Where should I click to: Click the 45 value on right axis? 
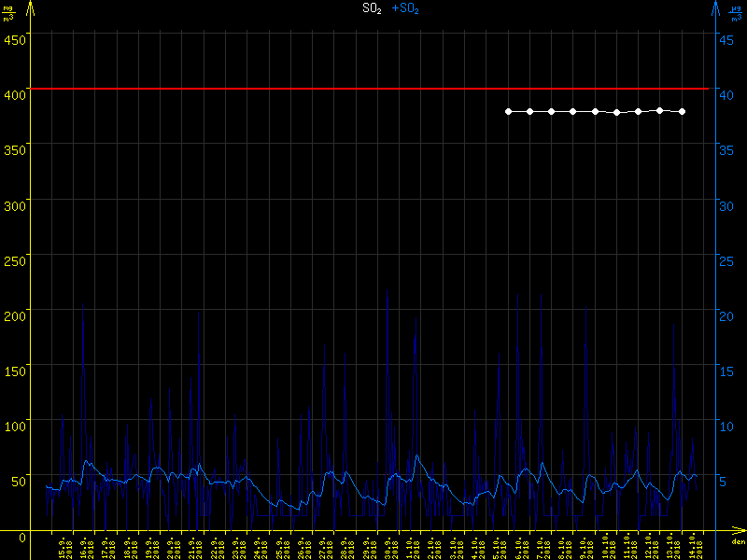pos(726,38)
